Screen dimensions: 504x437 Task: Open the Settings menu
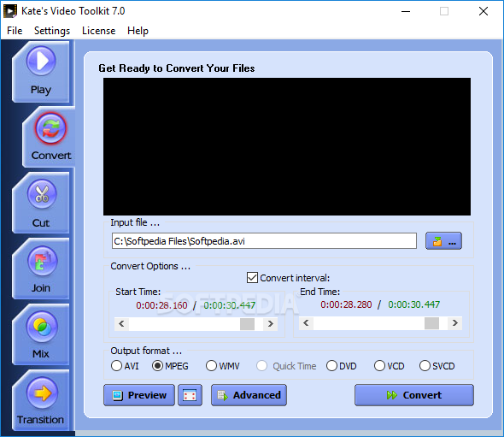pos(52,31)
